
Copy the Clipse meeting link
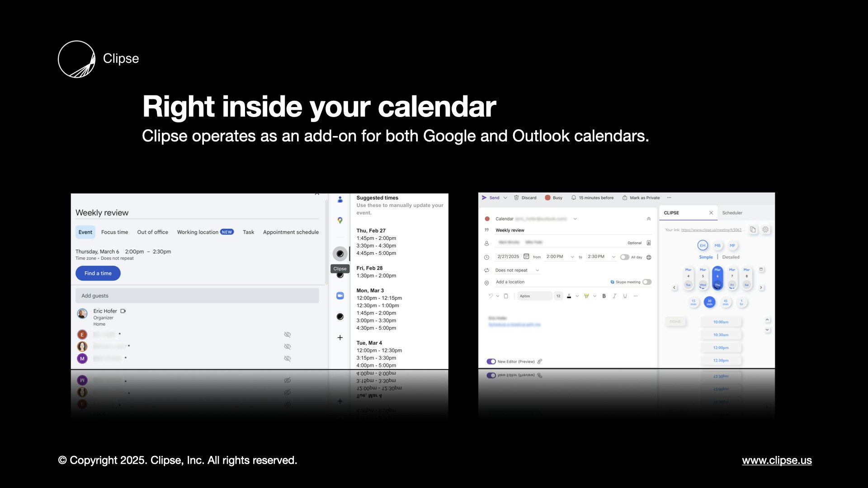[753, 230]
